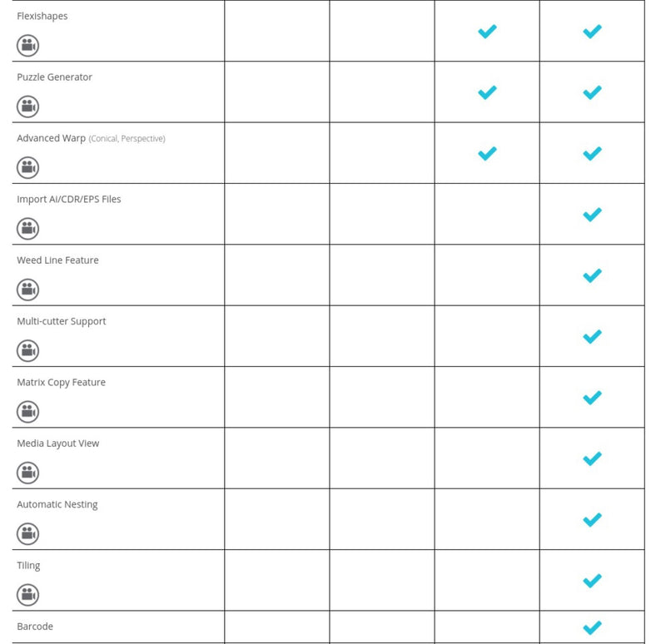
Task: Click the Advanced Warp video camera icon
Action: pos(28,167)
